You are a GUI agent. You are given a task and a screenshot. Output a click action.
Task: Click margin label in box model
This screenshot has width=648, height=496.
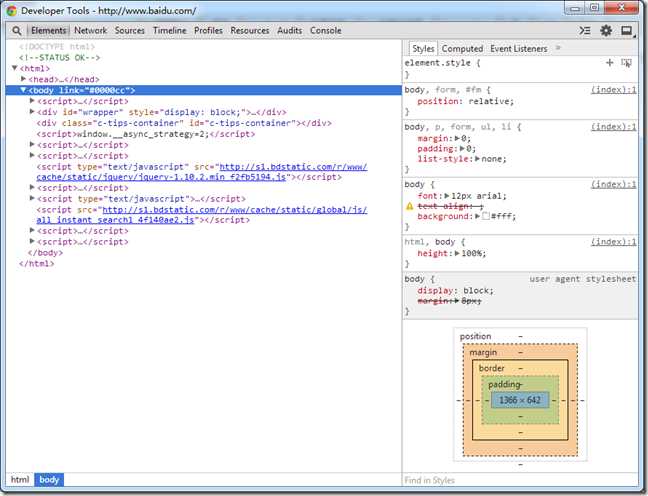click(483, 353)
